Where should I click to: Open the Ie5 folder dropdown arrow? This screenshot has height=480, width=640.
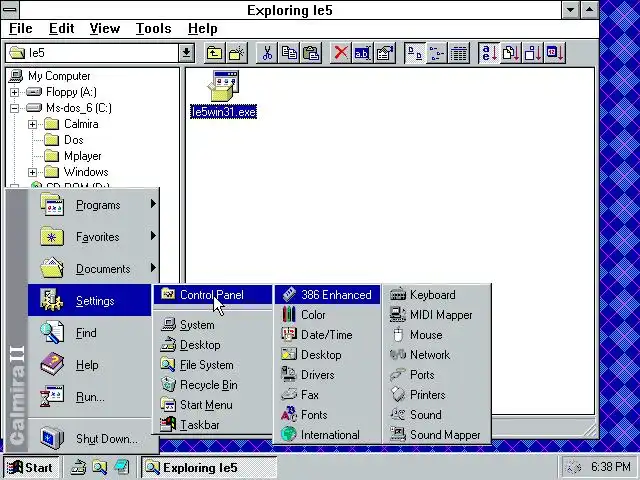pyautogui.click(x=186, y=53)
